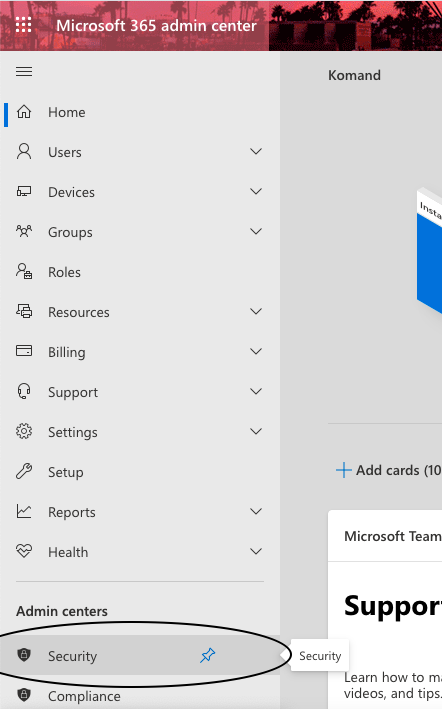The height and width of the screenshot is (709, 442).
Task: Expand the Users chevron
Action: (x=256, y=151)
